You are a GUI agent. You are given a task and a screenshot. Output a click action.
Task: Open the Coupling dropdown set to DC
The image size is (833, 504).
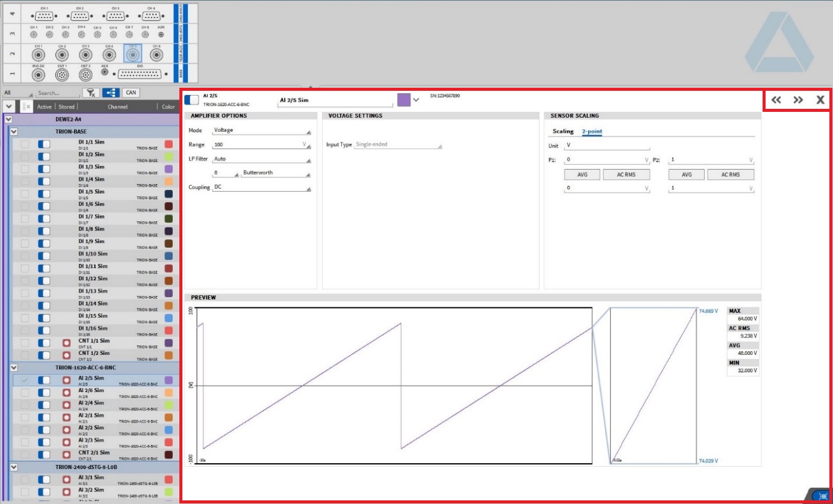[x=262, y=188]
